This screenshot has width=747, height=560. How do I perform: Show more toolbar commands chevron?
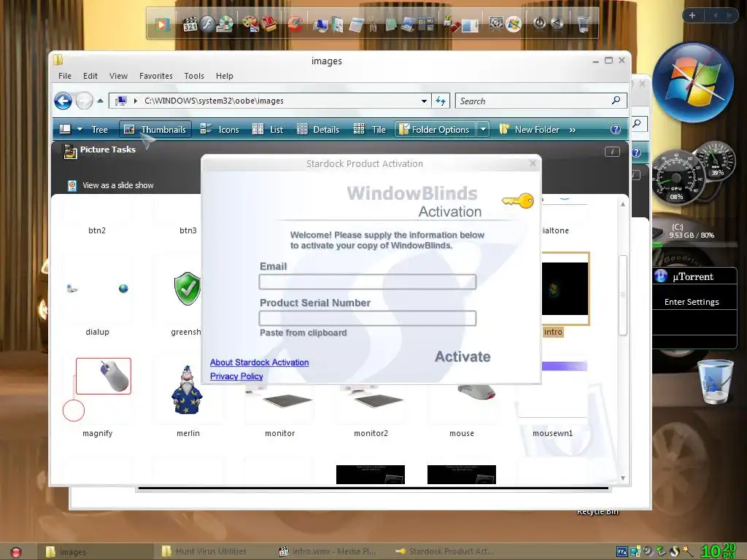572,130
